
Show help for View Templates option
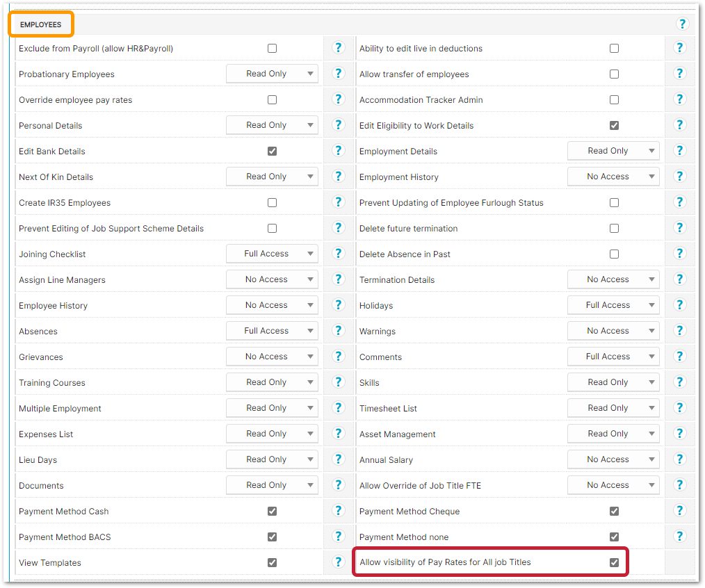(339, 562)
